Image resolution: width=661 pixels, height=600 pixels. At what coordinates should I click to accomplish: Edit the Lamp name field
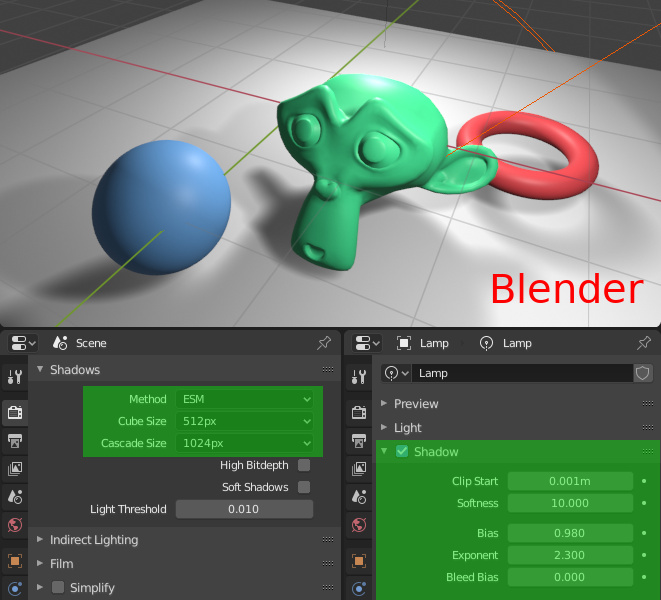coord(522,373)
